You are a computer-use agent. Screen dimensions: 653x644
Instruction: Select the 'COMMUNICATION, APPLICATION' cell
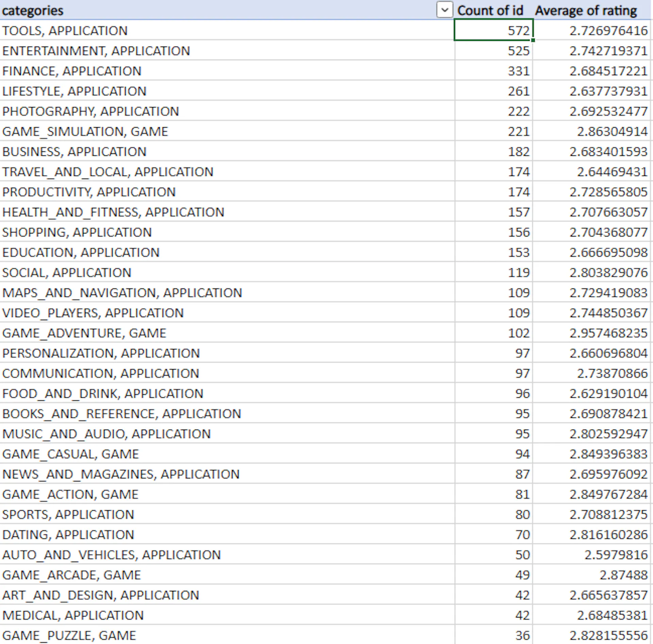227,373
